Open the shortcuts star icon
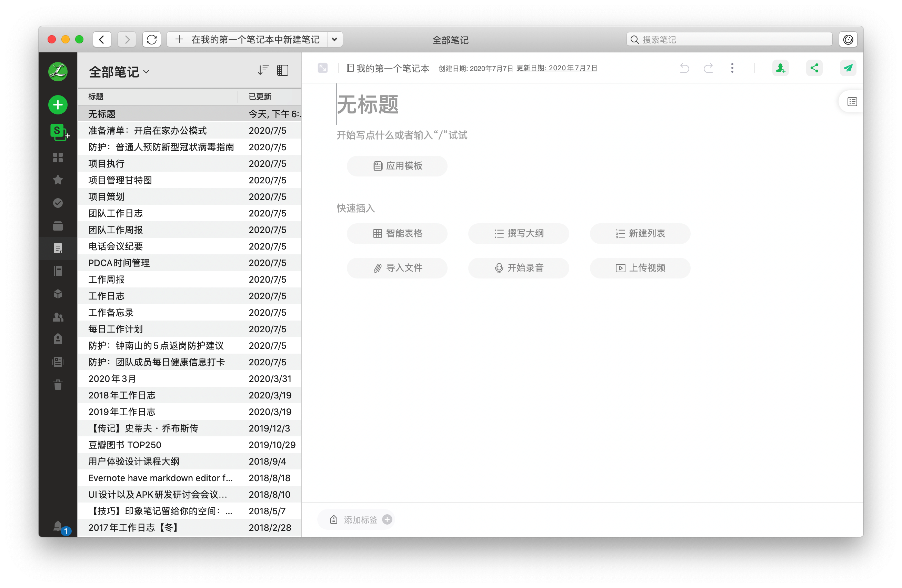 [58, 180]
